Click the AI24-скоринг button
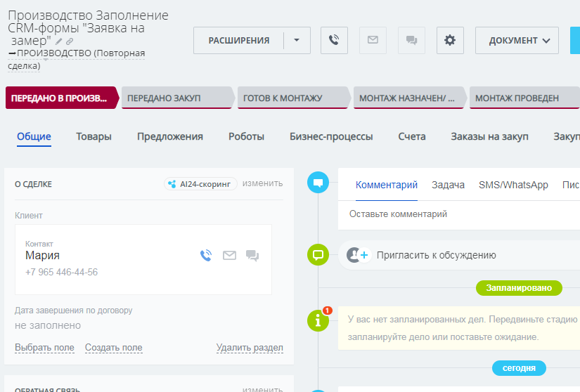Image resolution: width=580 pixels, height=392 pixels. (199, 184)
